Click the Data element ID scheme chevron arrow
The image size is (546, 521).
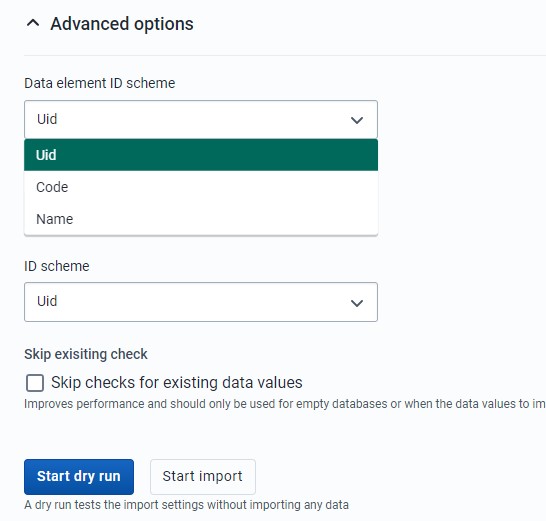point(357,120)
